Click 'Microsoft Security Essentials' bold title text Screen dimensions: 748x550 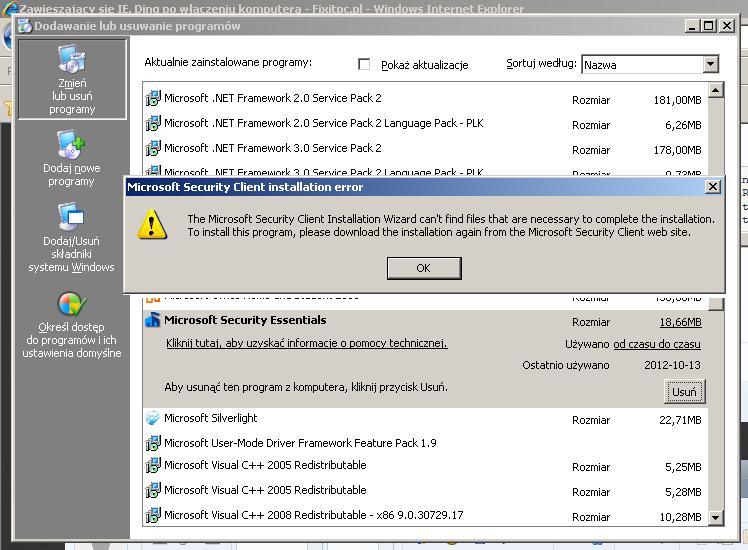point(245,320)
